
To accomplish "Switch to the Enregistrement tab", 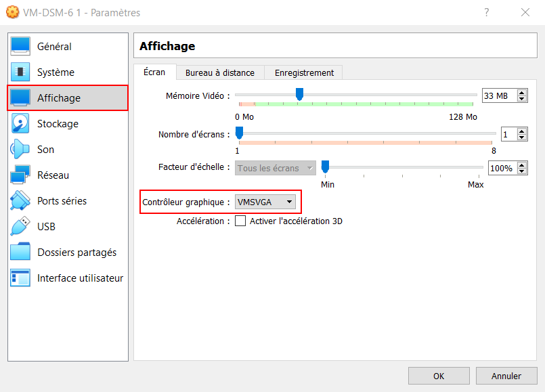I will [x=304, y=72].
